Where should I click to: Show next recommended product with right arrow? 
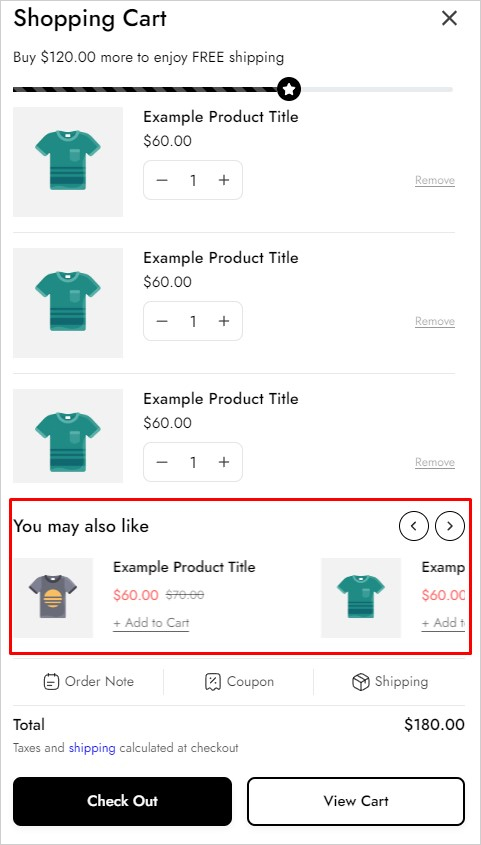click(450, 526)
